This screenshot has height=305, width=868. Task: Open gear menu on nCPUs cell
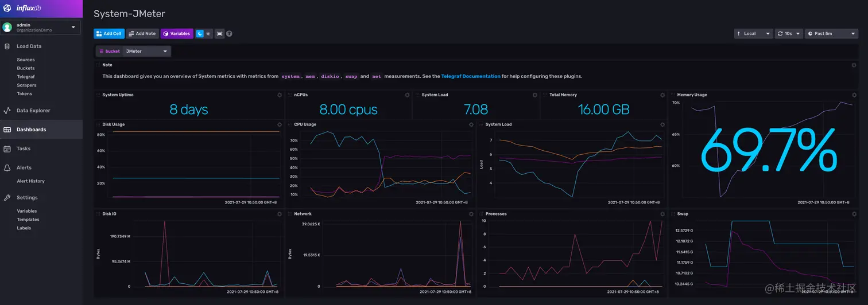point(407,95)
